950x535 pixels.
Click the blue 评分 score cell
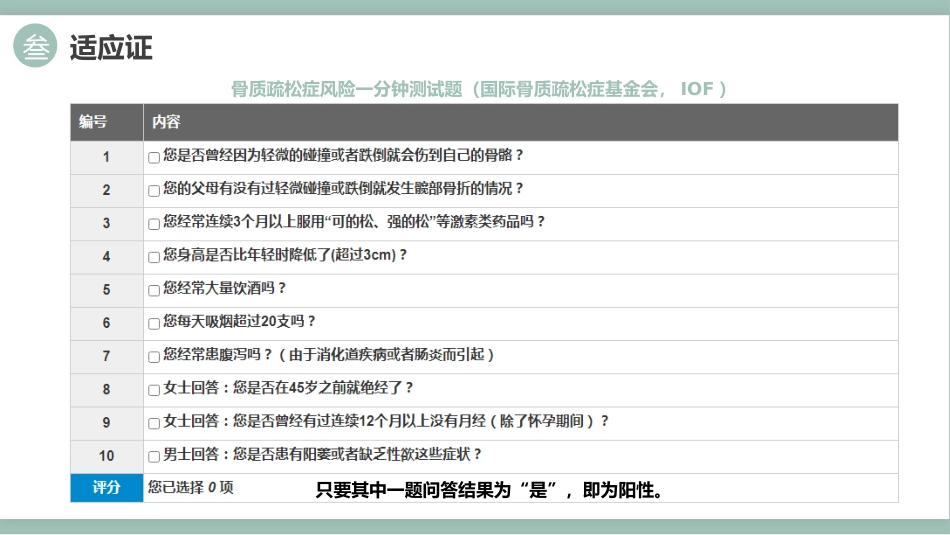(x=107, y=488)
